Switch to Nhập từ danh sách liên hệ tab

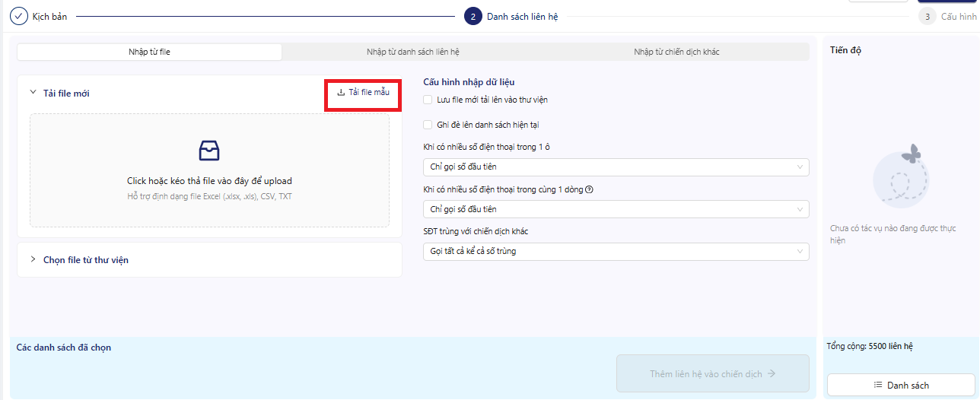(413, 52)
